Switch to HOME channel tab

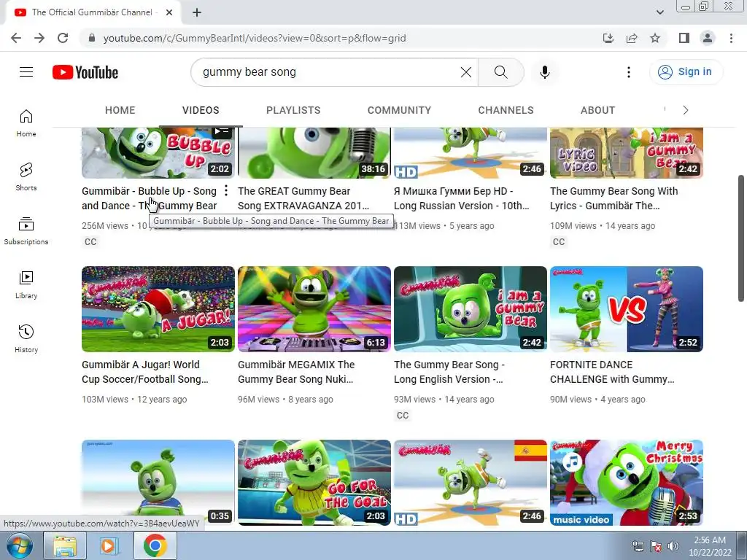point(120,110)
